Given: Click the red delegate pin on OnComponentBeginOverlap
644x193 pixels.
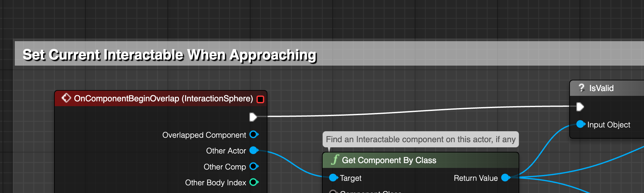Looking at the screenshot, I should [x=260, y=99].
